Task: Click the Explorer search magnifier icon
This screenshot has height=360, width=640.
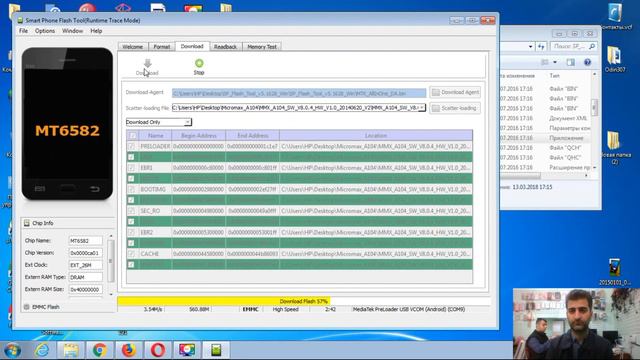Action: pyautogui.click(x=592, y=47)
